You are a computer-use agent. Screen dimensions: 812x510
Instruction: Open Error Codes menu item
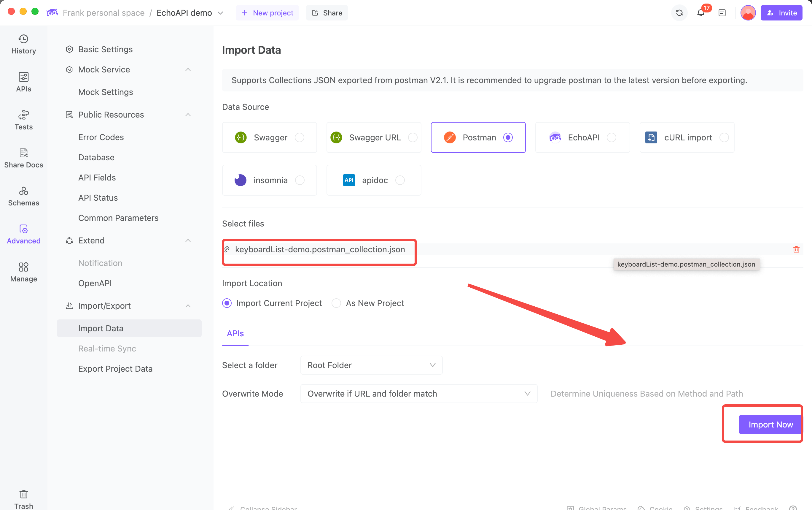click(x=101, y=137)
